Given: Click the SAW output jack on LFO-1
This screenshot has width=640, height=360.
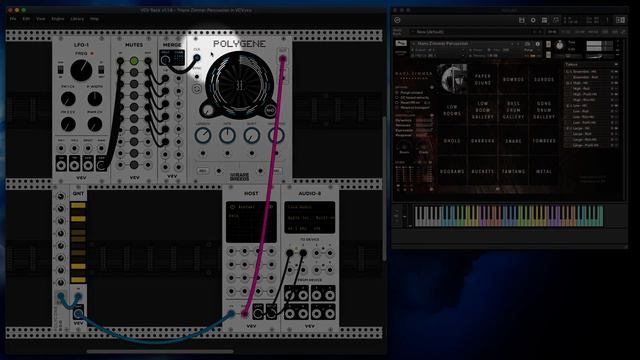Looking at the screenshot, I should coord(88,165).
